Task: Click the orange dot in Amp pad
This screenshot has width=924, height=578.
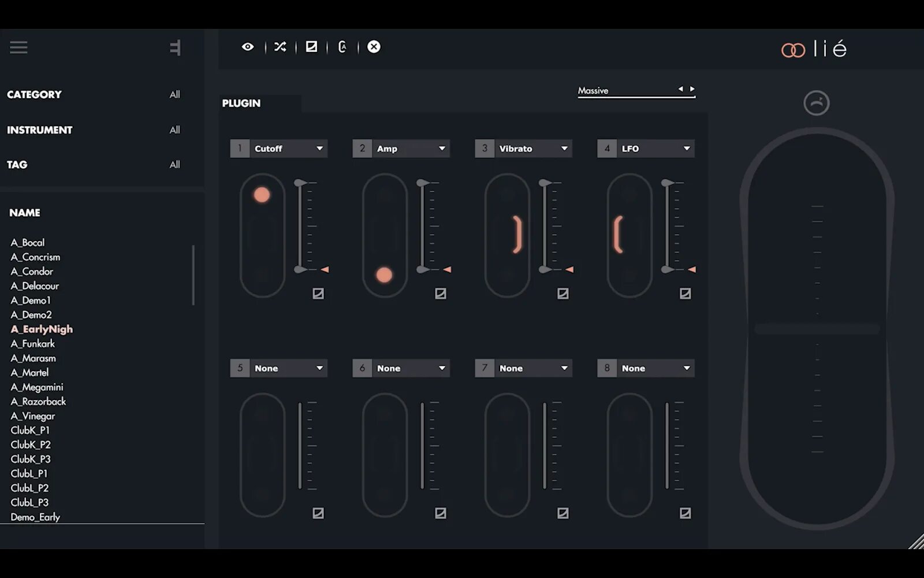Action: (384, 275)
